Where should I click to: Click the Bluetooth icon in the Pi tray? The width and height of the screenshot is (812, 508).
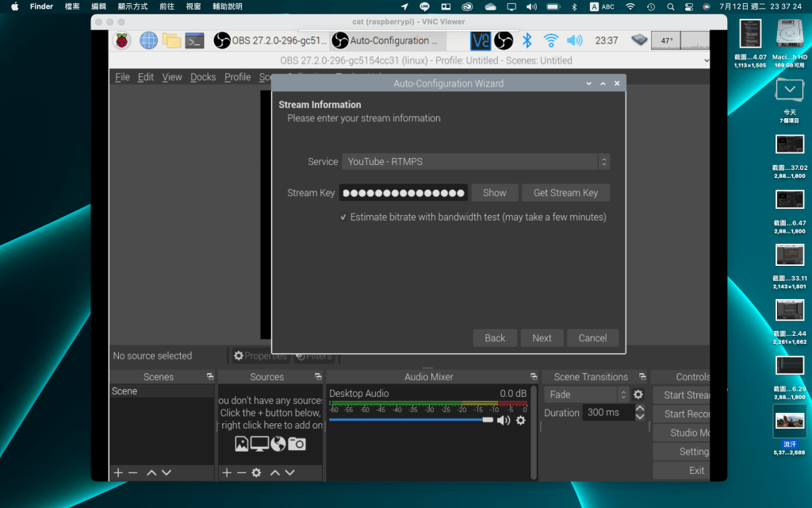pyautogui.click(x=527, y=40)
